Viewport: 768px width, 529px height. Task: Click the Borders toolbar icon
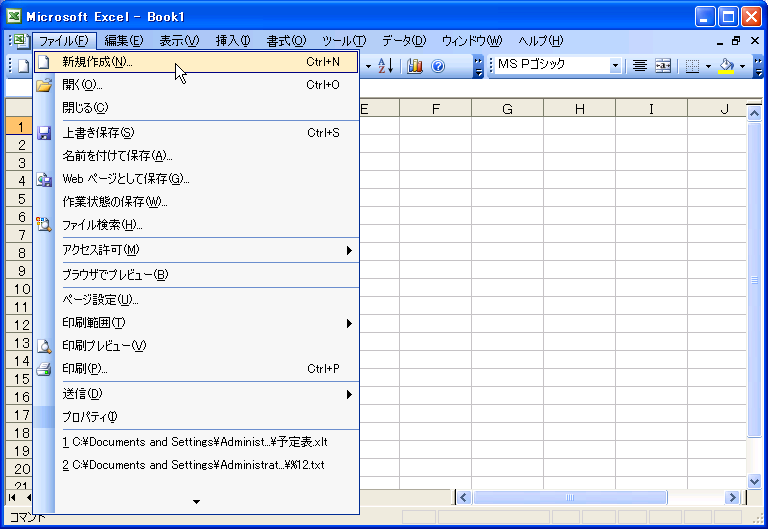point(692,66)
